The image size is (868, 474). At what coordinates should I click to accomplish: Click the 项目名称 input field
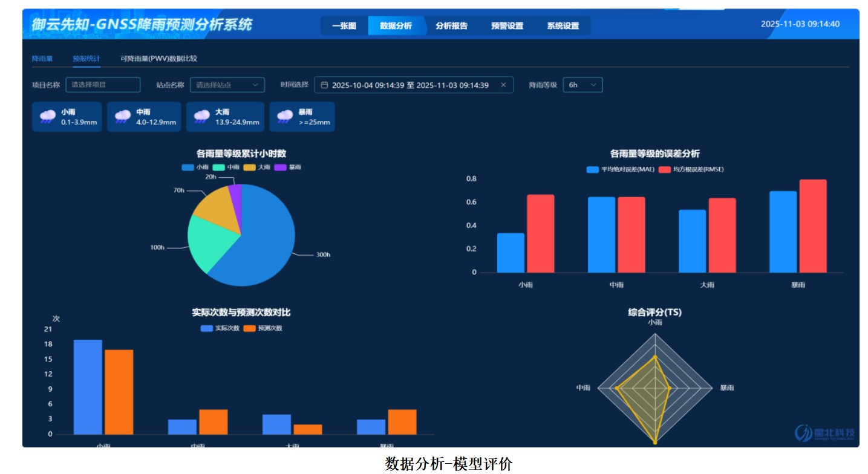click(103, 85)
